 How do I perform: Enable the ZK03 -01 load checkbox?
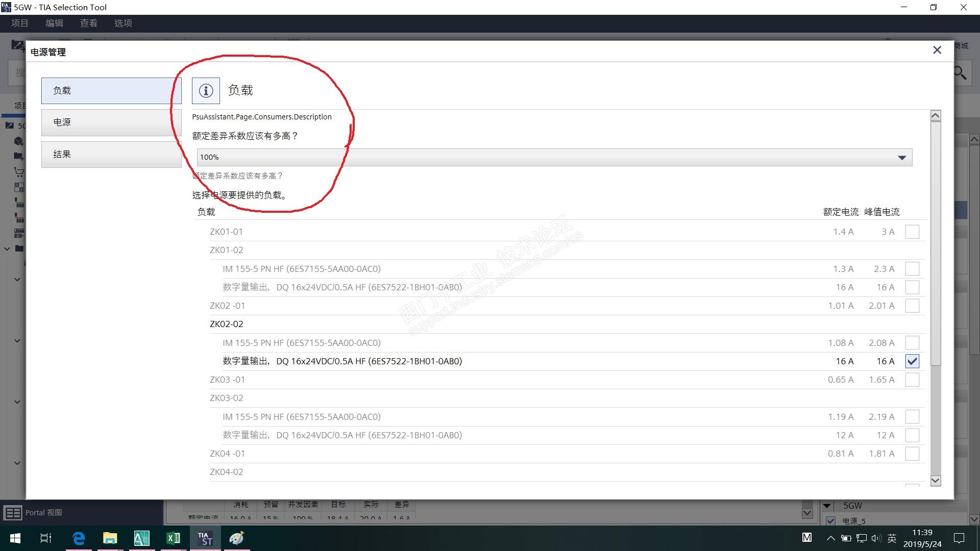(x=912, y=380)
